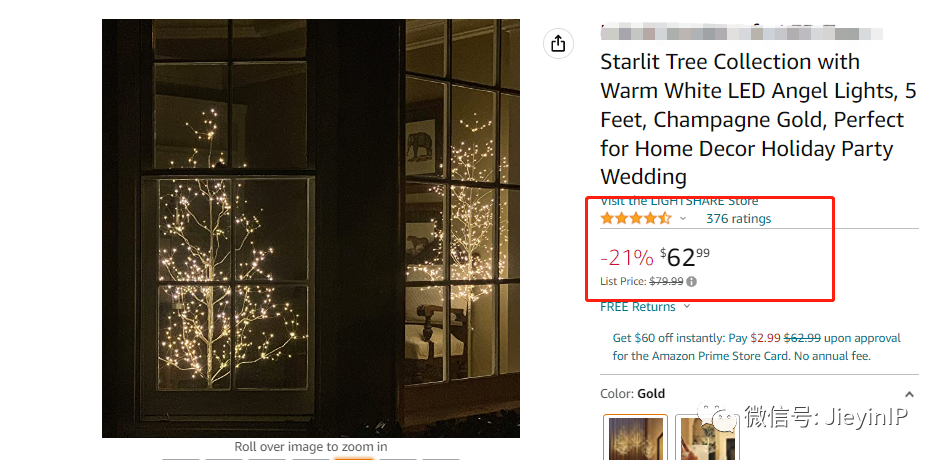The width and height of the screenshot is (939, 460).
Task: Click the FREE Returns link text
Action: tap(638, 307)
